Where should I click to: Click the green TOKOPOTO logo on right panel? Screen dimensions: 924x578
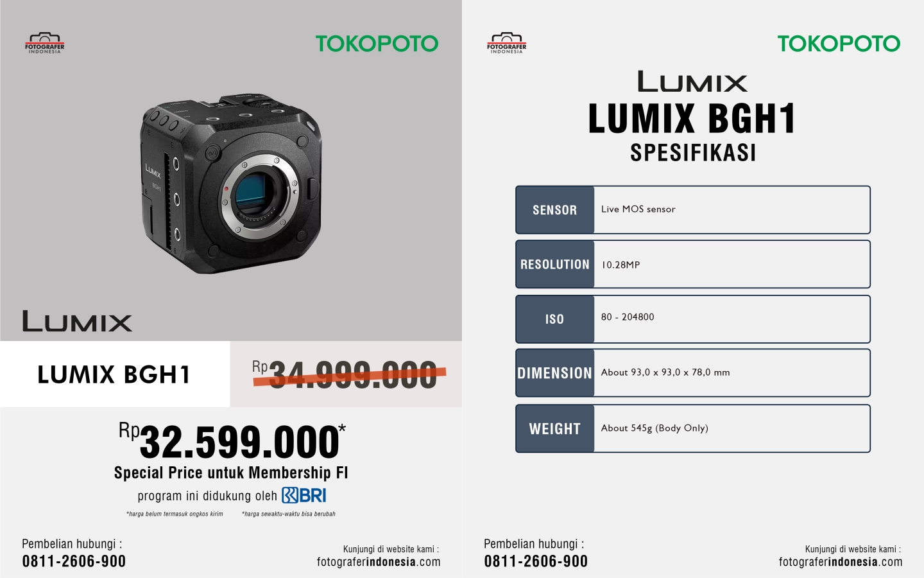coord(839,44)
